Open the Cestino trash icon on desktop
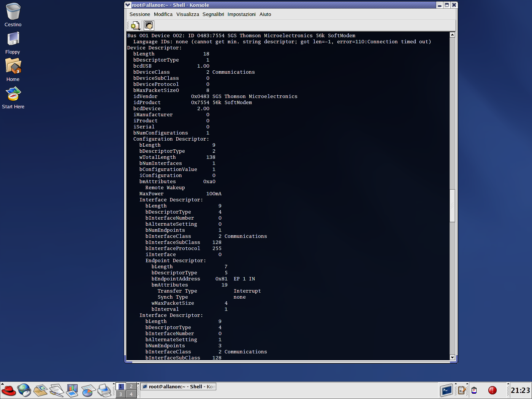Viewport: 532px width, 399px height. point(13,15)
